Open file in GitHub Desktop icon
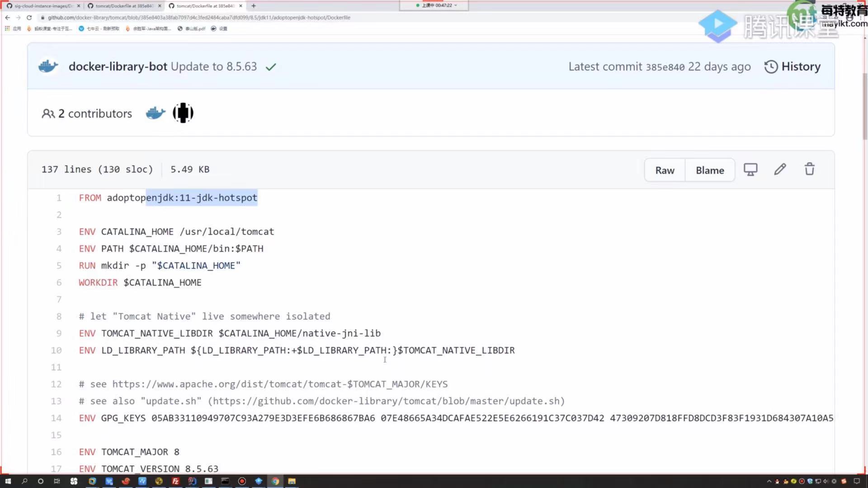This screenshot has height=488, width=868. 750,169
